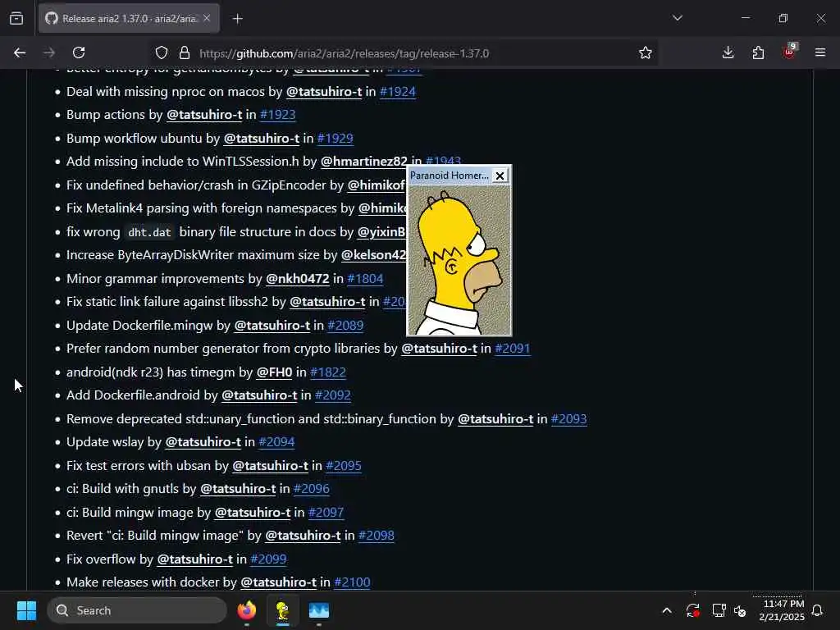The image size is (840, 630).
Task: Open @tatsuhiro-t profile on Bump actions line
Action: pyautogui.click(x=204, y=115)
